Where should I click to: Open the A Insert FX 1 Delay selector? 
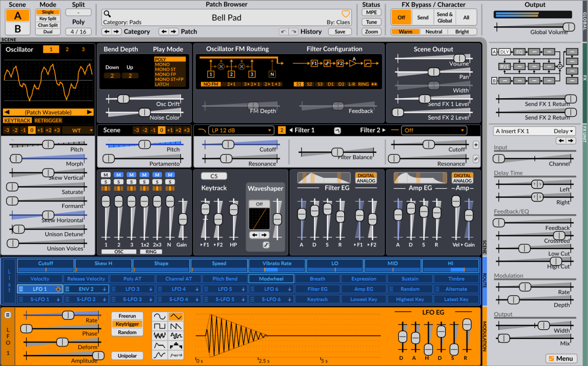click(534, 131)
